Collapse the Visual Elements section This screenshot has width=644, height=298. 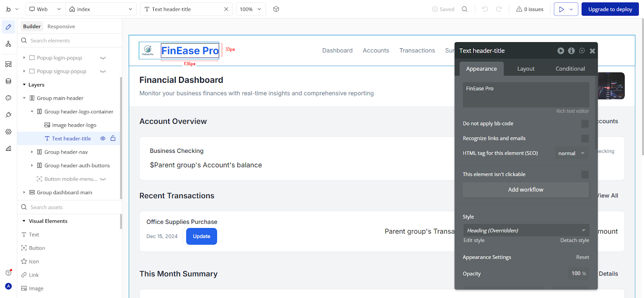pos(24,221)
